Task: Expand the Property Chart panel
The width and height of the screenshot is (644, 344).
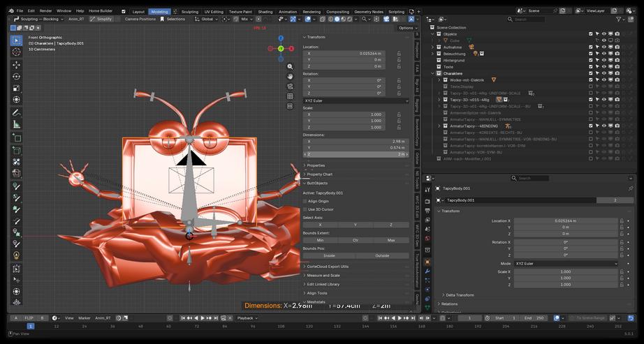Action: (318, 174)
